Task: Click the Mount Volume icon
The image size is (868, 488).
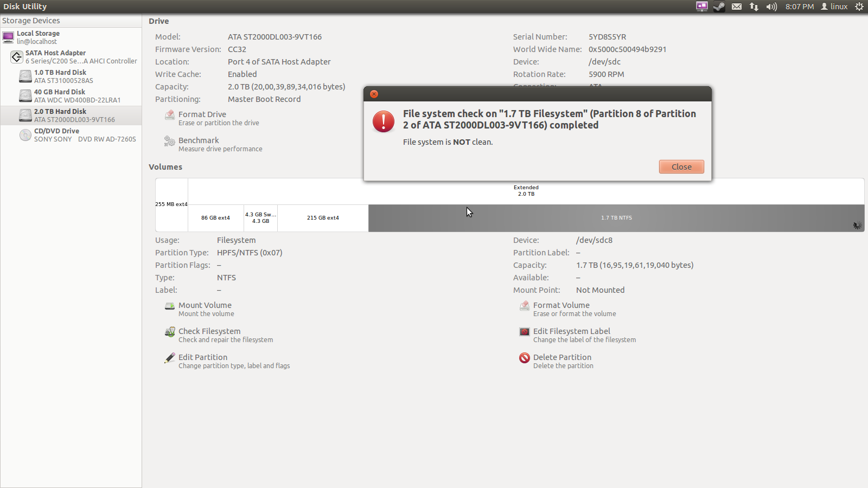Action: coord(170,306)
